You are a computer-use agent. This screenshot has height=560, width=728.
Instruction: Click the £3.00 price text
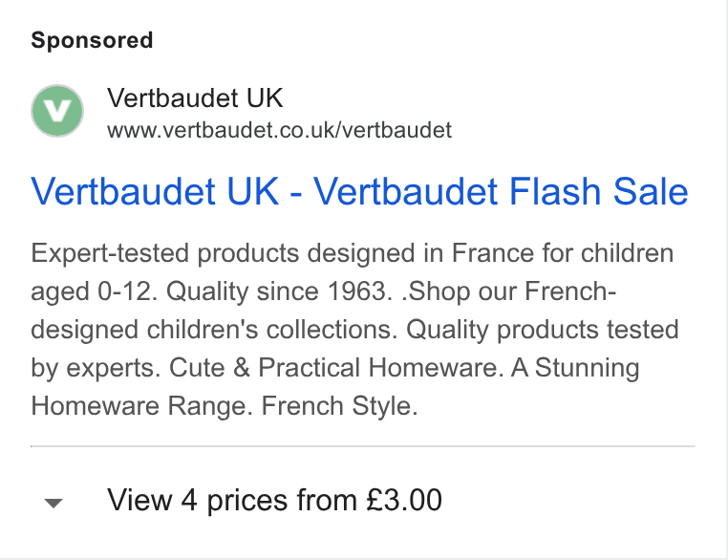pos(404,500)
